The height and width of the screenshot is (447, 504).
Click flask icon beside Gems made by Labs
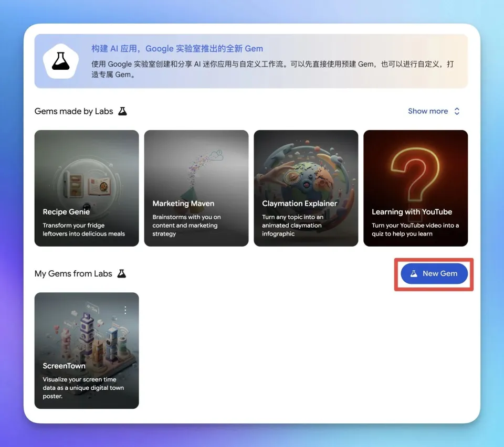coord(122,111)
